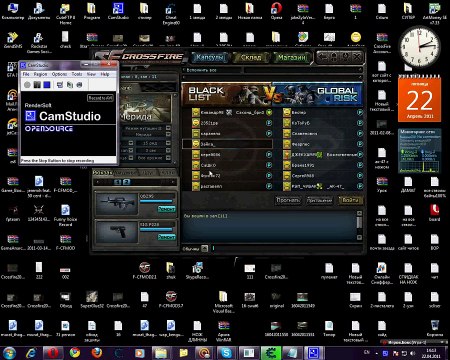450x360 pixels.
Task: Open Internet Explorer from the taskbar
Action: [32, 353]
